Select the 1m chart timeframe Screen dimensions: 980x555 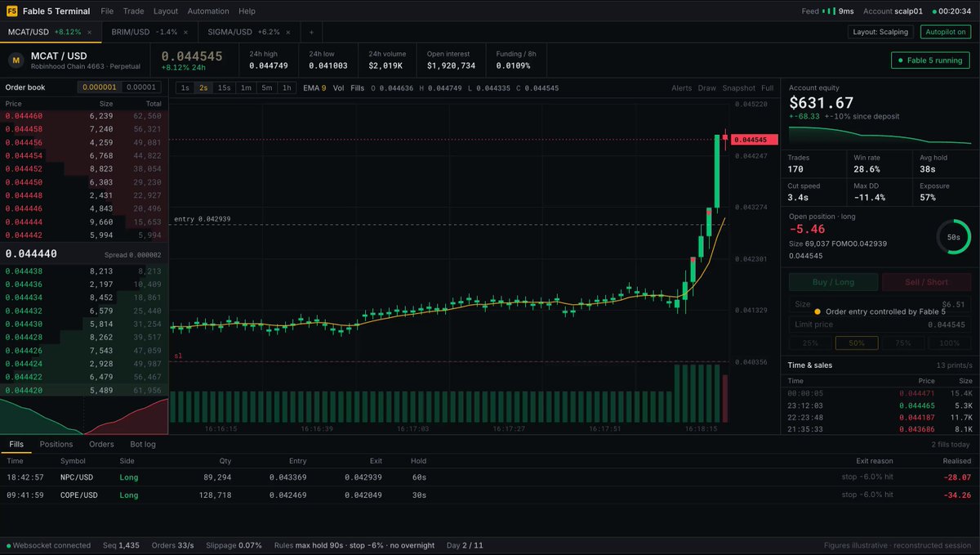[x=246, y=88]
